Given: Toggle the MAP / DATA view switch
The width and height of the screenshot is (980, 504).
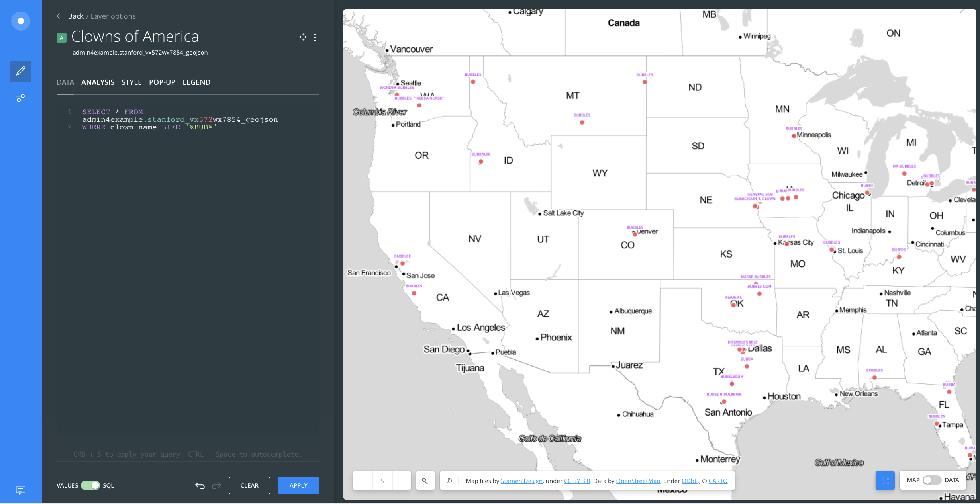Looking at the screenshot, I should point(932,480).
